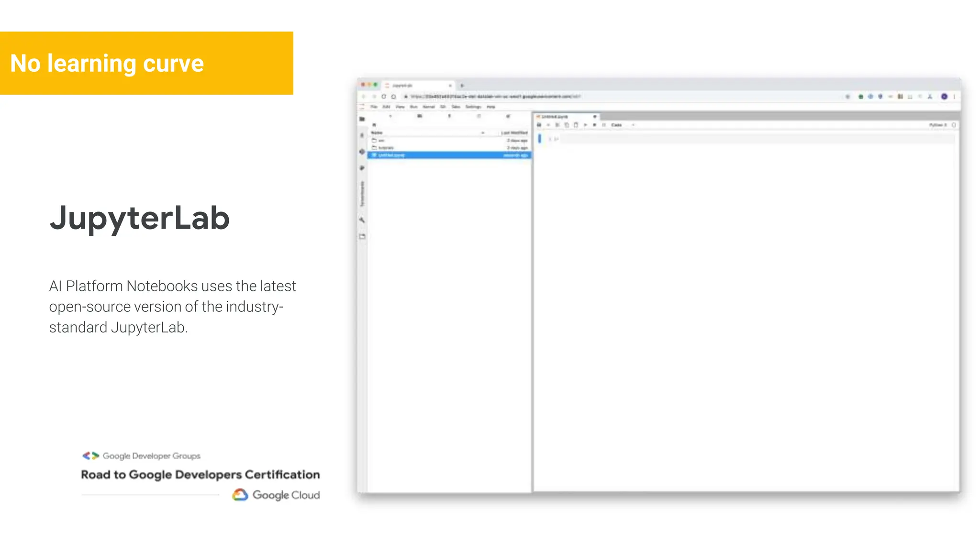Open the Tabs menu in JupyterLab

(456, 107)
